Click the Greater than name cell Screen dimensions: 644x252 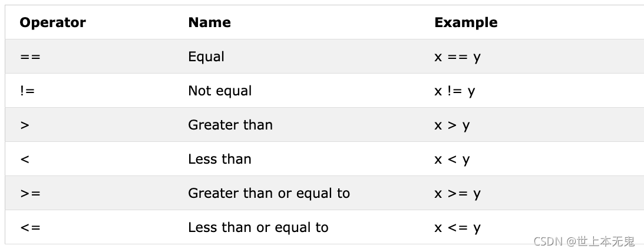(230, 125)
